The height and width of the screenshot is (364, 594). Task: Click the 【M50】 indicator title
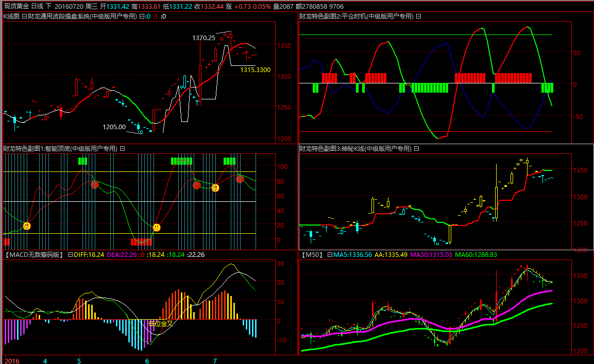[312, 254]
